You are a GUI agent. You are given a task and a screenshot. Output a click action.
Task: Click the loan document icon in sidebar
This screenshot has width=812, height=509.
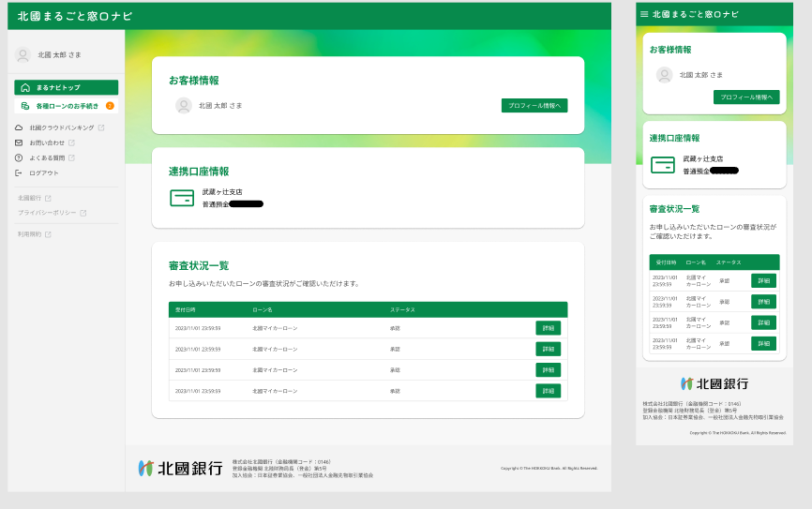tap(24, 106)
